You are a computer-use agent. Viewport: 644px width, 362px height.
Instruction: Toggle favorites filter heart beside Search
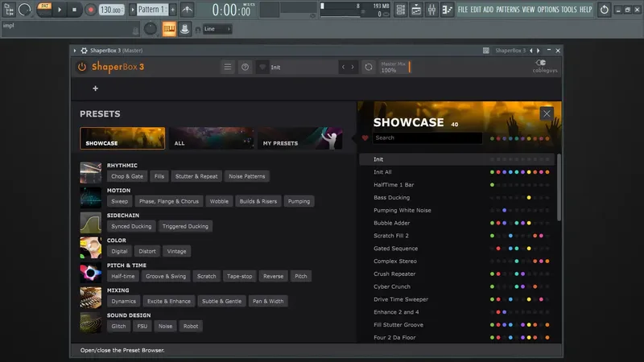365,138
